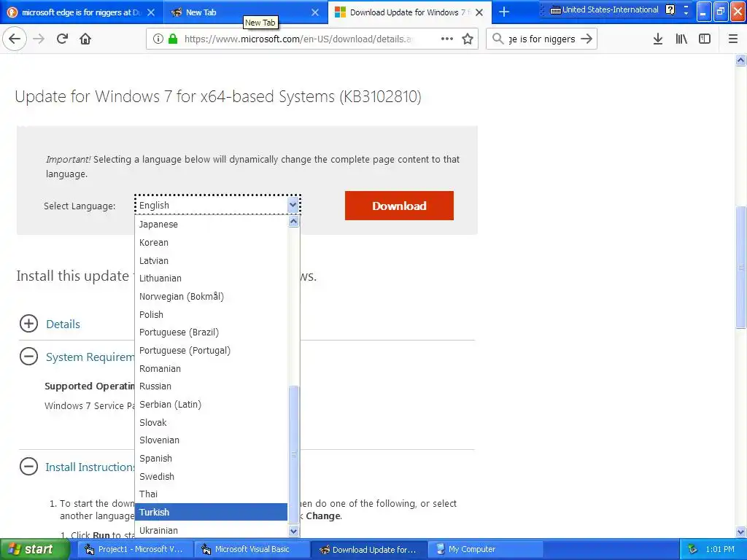
Task: Click the forward navigation arrow
Action: [x=39, y=39]
